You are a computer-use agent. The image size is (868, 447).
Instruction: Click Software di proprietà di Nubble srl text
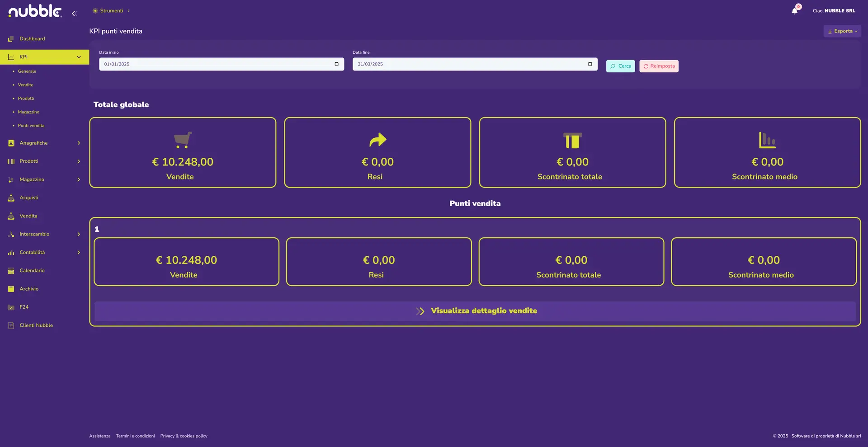(826, 436)
